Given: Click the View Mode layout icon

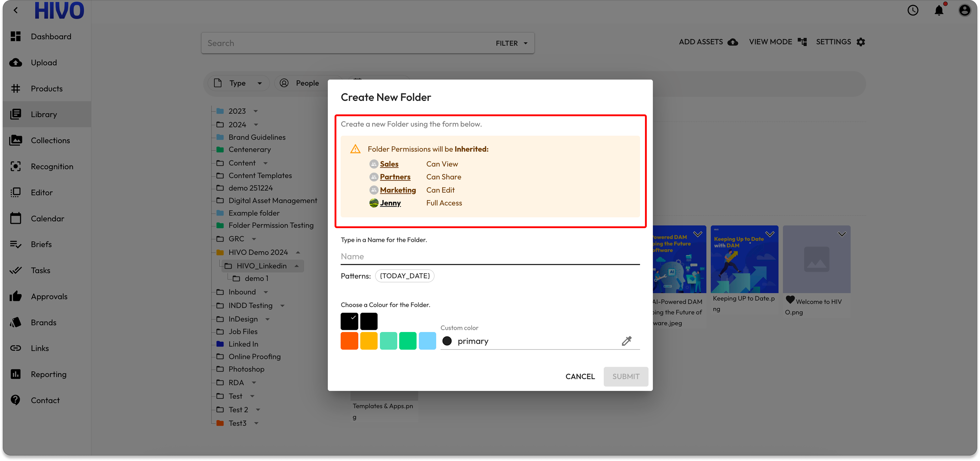Looking at the screenshot, I should [x=802, y=42].
